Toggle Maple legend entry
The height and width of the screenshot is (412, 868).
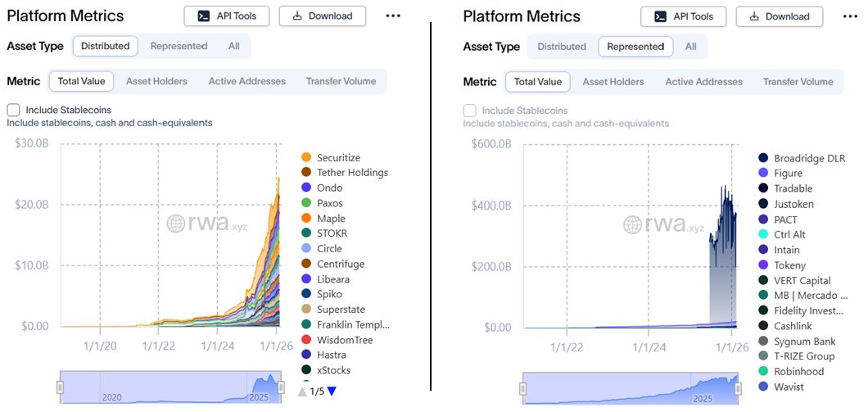click(323, 218)
